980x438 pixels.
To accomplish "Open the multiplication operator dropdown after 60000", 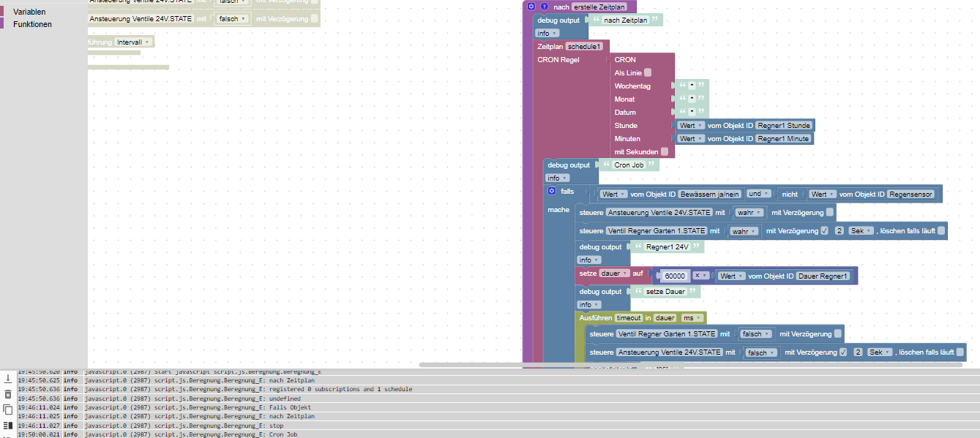I will click(x=701, y=276).
